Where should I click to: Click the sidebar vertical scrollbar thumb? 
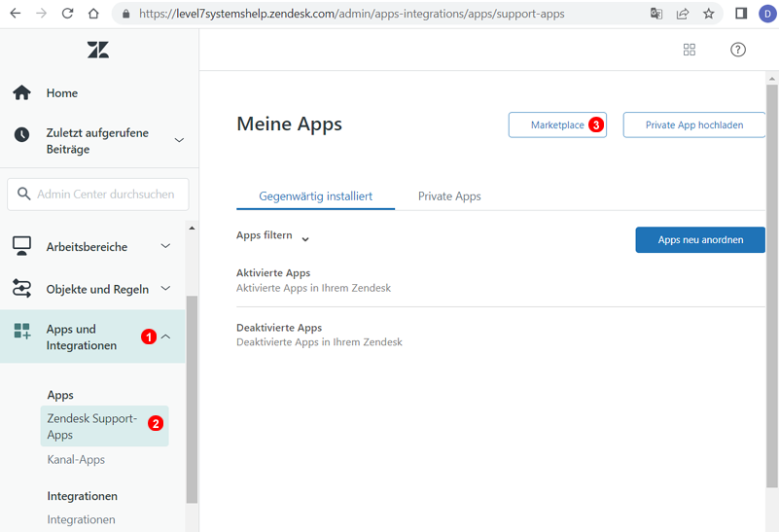coord(192,400)
